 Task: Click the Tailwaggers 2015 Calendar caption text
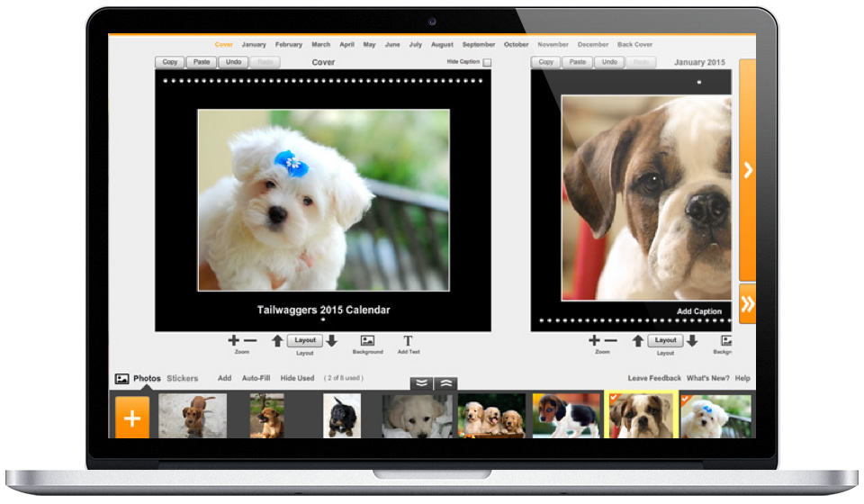point(324,310)
